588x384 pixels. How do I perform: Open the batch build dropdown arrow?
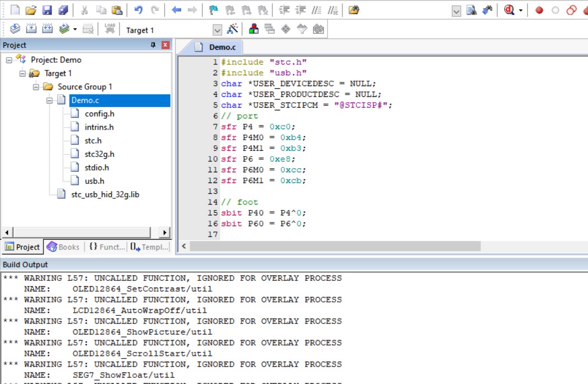(75, 30)
